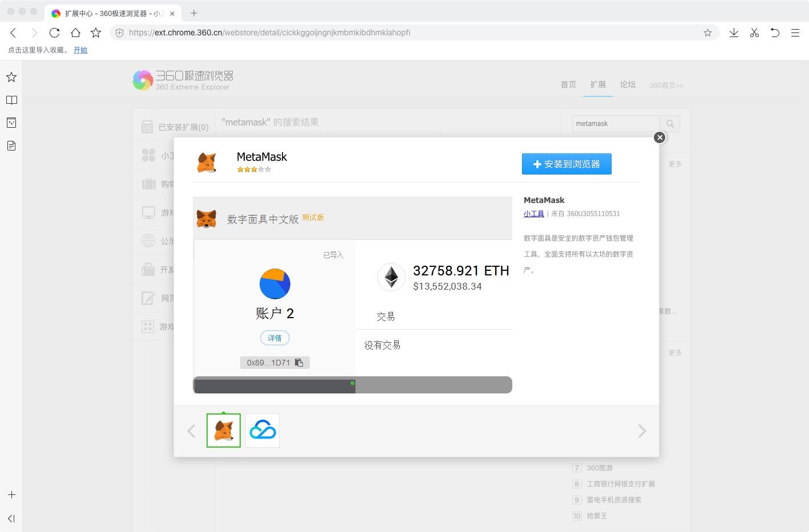Bookmark this page via address bar star
Screen dimensions: 809x532
coord(707,33)
